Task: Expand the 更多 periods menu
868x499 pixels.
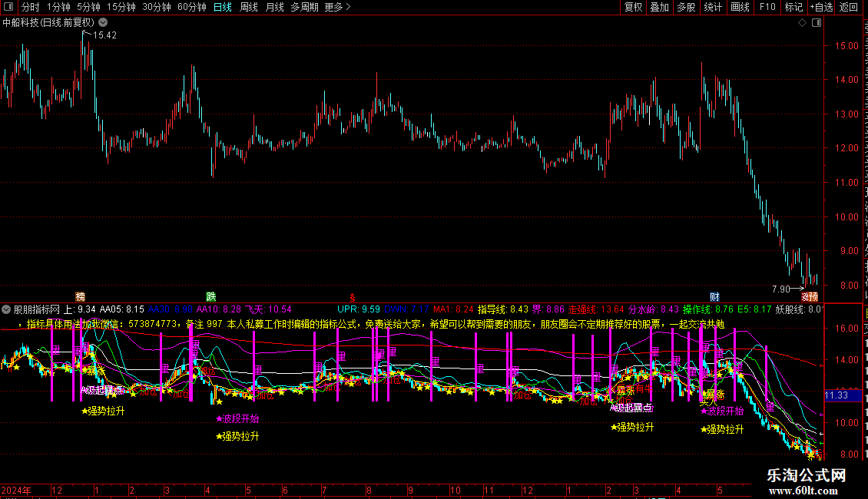Action: coord(337,7)
